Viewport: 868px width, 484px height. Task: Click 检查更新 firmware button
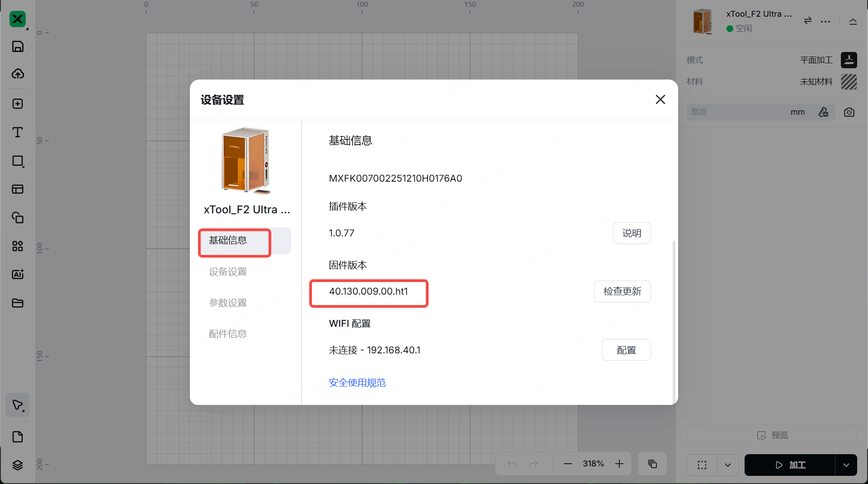(622, 291)
